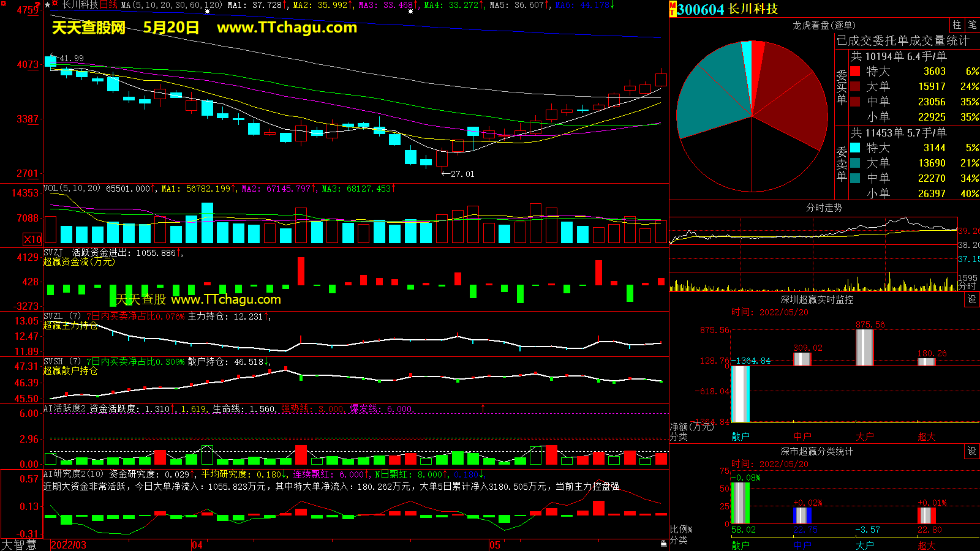Switch pie chart to 柱 bar view
Viewport: 980px width, 551px height.
point(957,25)
